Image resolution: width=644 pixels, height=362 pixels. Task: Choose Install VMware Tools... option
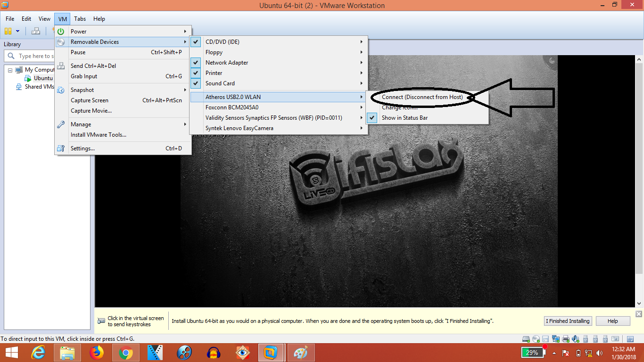[123, 135]
